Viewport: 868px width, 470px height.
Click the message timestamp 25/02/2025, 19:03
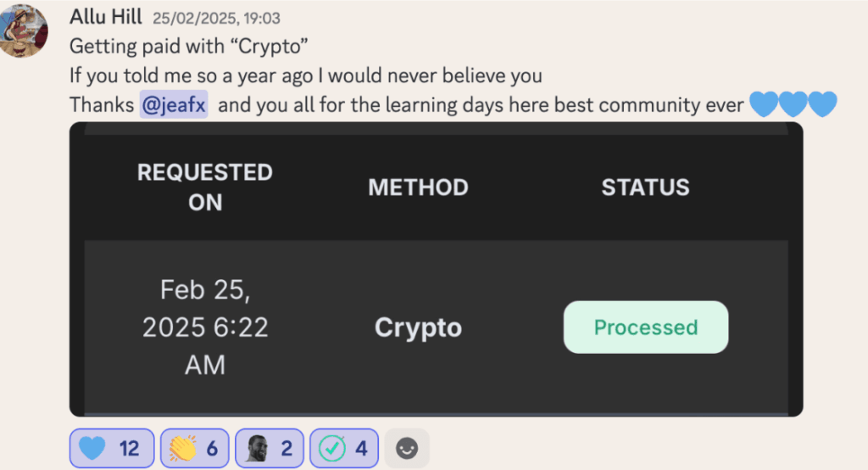tap(216, 19)
